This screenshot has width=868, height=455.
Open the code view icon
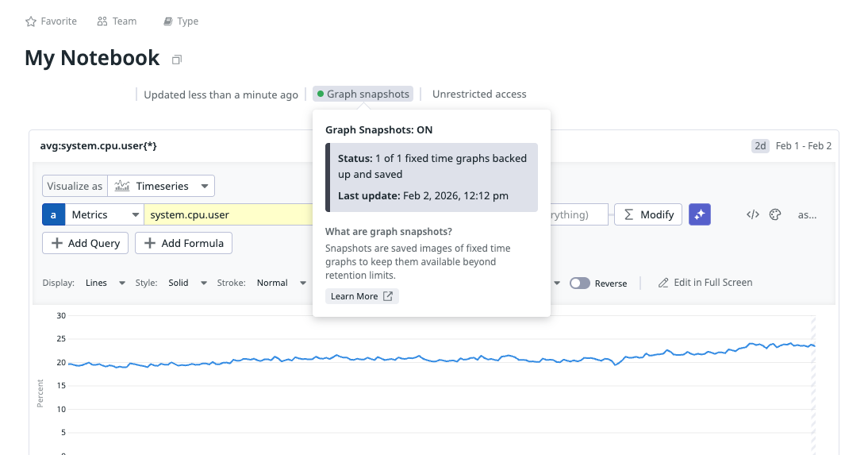[x=753, y=214]
